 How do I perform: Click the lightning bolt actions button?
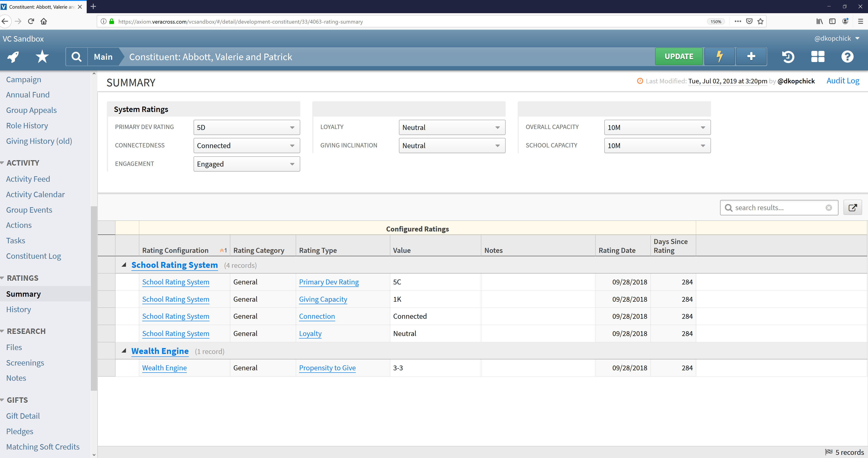[x=719, y=57]
